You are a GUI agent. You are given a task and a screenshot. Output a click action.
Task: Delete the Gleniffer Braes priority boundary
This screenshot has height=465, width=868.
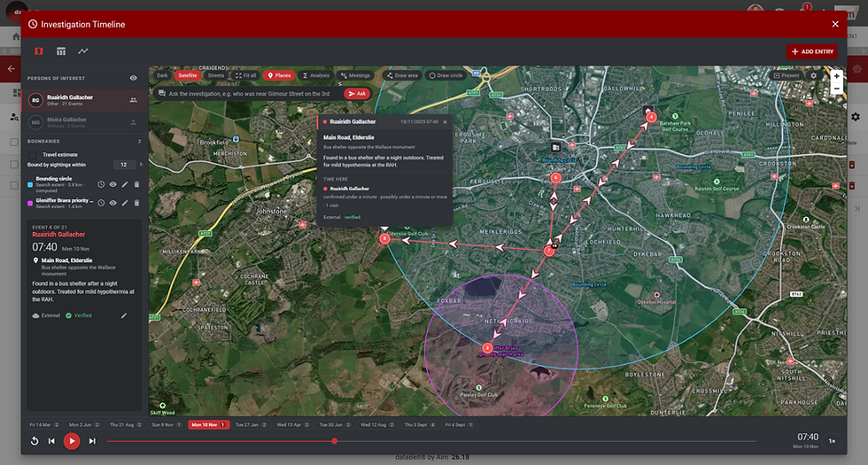[136, 203]
